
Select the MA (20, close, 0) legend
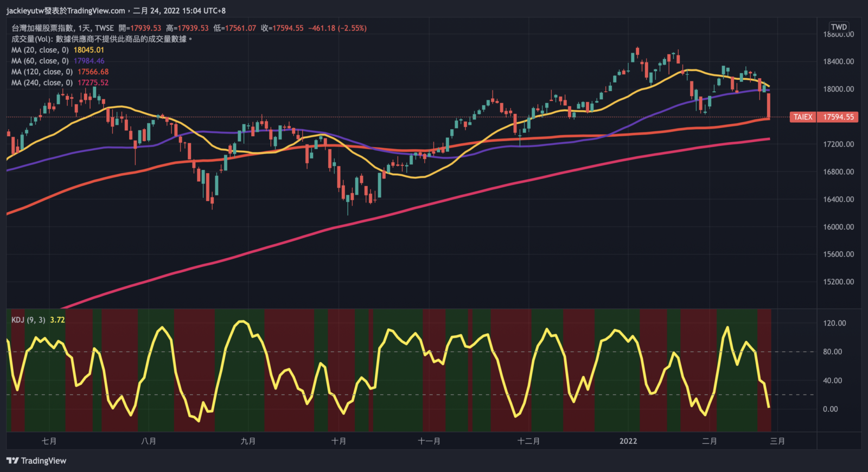(40, 50)
